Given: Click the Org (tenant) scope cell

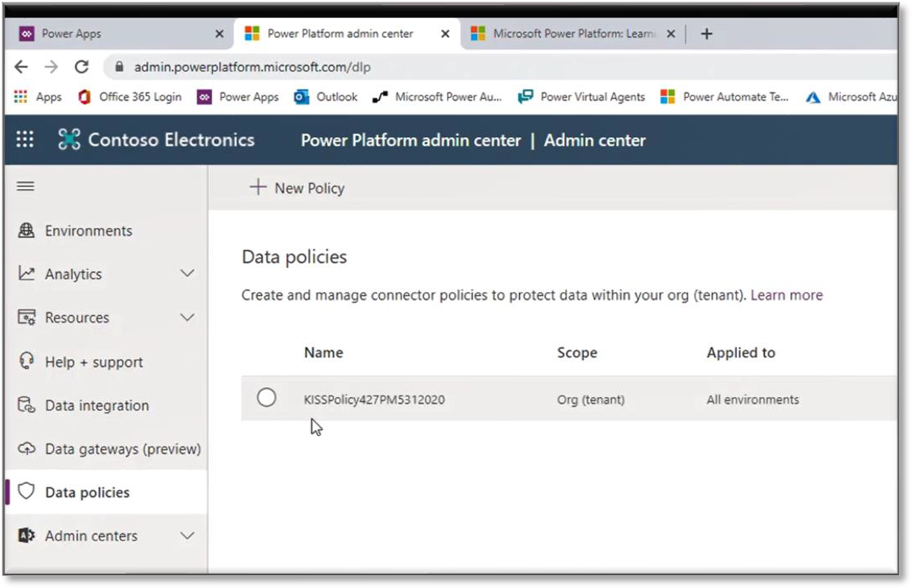Looking at the screenshot, I should [590, 400].
